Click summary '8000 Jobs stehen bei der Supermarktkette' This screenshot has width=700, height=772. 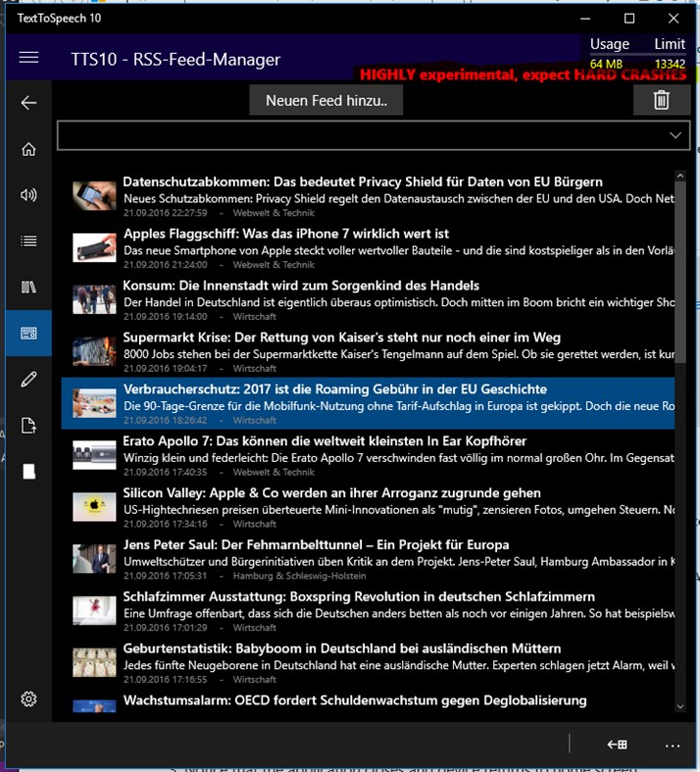click(x=398, y=354)
